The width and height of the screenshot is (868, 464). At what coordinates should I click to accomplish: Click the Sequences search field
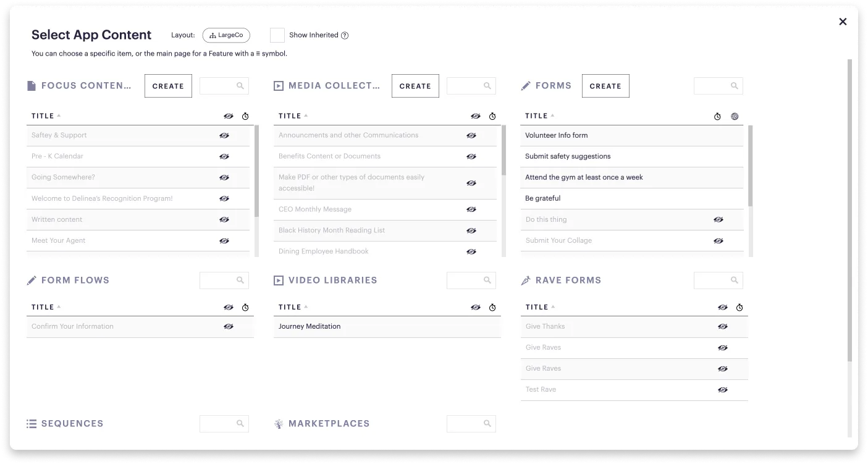(x=224, y=424)
